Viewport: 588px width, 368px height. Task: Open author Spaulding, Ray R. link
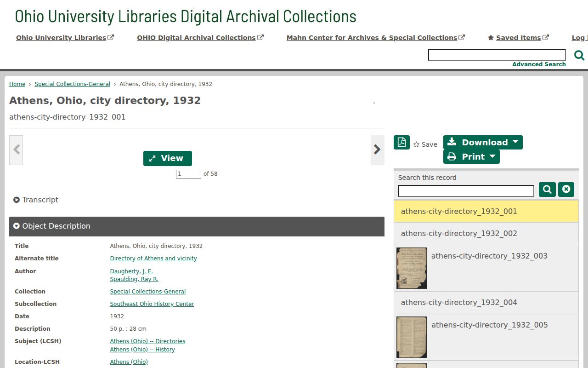coord(134,279)
